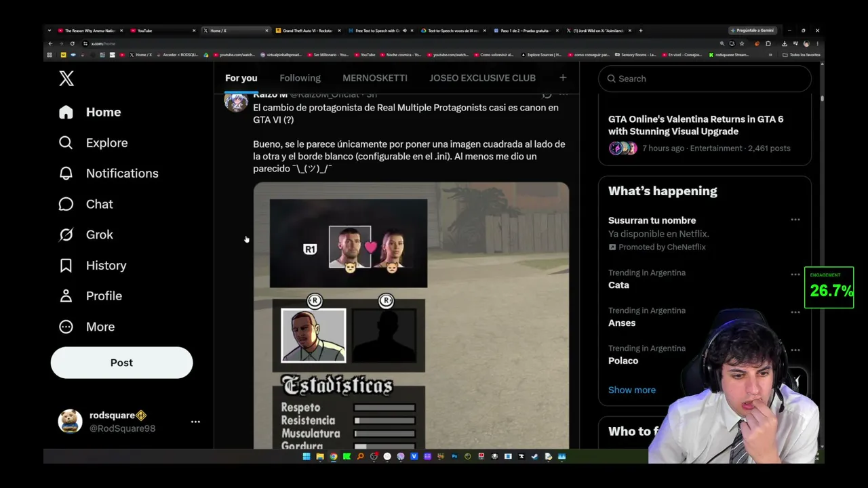Click the Chrome icon in the taskbar
This screenshot has width=868, height=488.
click(x=334, y=457)
